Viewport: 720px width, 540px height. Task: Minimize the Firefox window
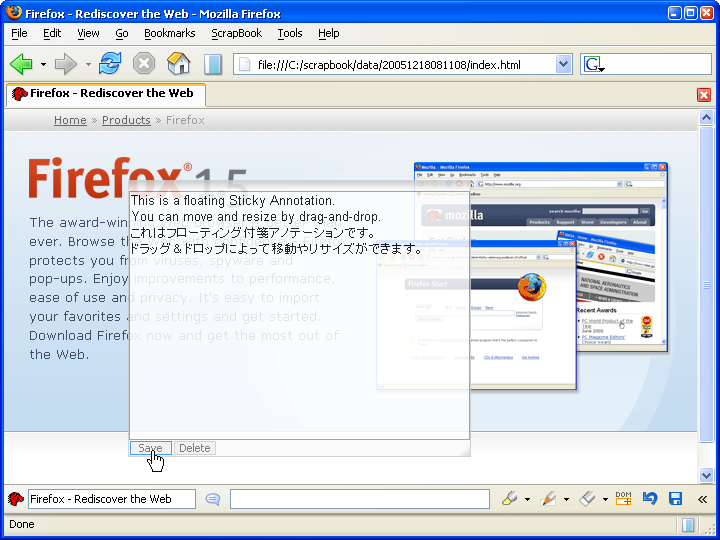click(x=675, y=13)
